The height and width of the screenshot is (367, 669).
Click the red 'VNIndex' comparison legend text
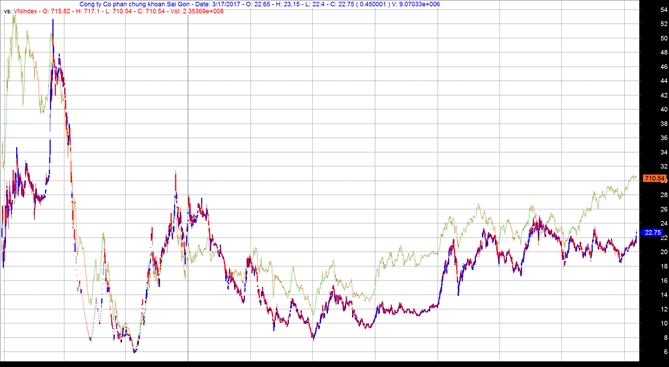[x=24, y=12]
